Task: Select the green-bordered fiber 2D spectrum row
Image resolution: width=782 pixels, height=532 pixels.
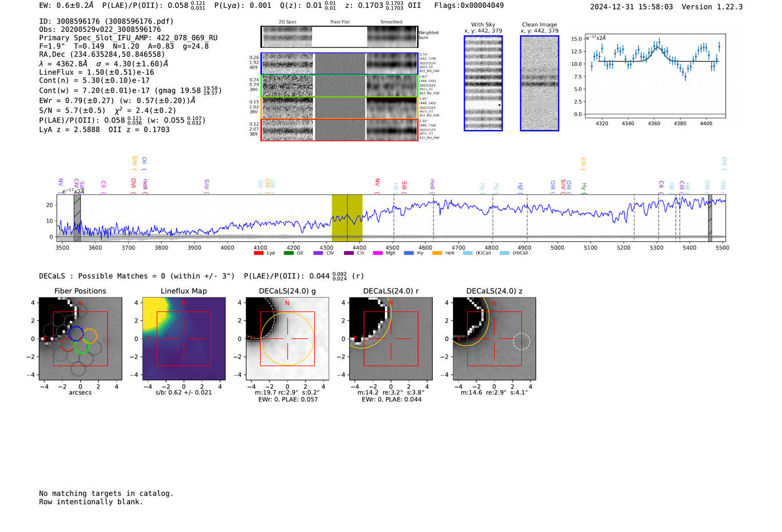Action: point(339,86)
